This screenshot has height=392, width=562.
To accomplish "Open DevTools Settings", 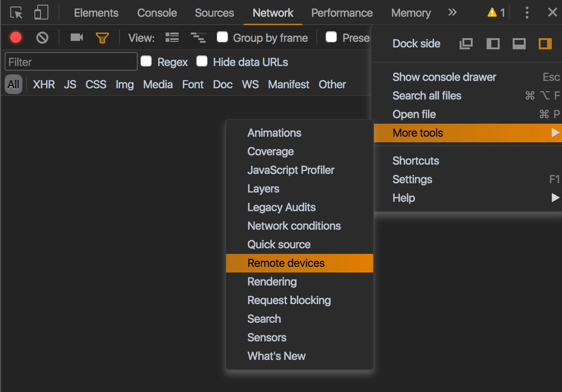I will [412, 179].
